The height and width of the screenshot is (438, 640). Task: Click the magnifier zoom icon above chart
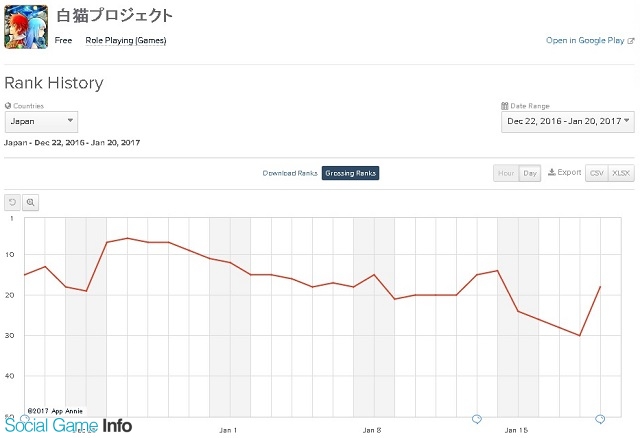pyautogui.click(x=31, y=202)
